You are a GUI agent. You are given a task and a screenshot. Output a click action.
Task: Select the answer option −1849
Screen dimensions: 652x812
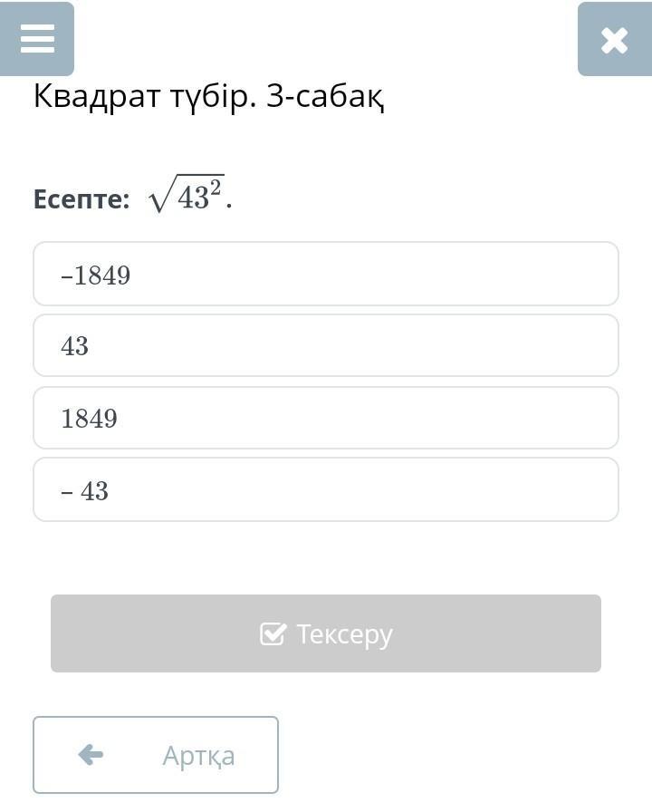coord(325,274)
